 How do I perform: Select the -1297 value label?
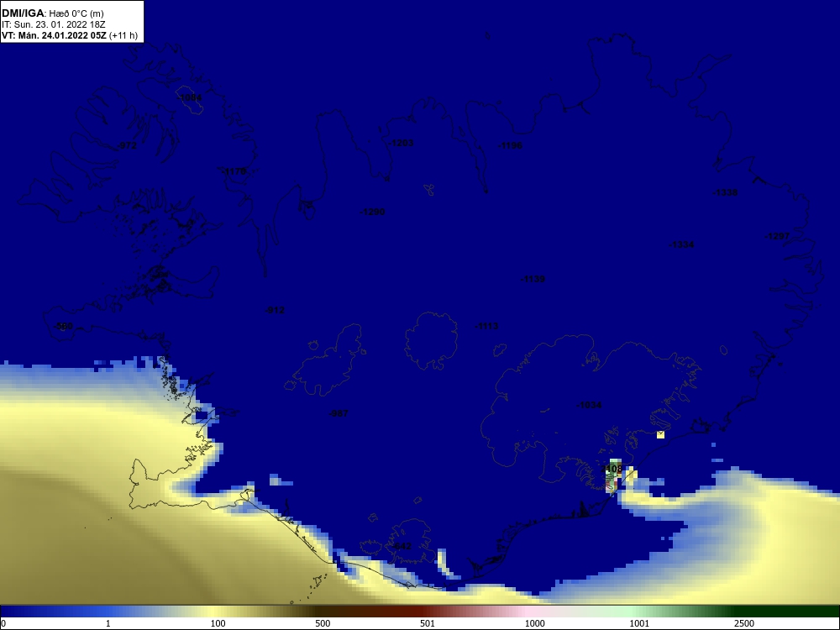(777, 236)
